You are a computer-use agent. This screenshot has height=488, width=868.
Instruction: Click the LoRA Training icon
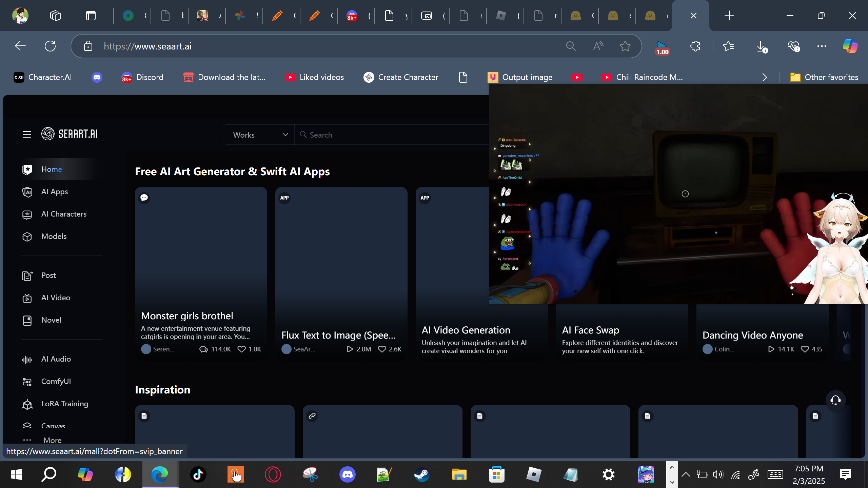[x=27, y=404]
